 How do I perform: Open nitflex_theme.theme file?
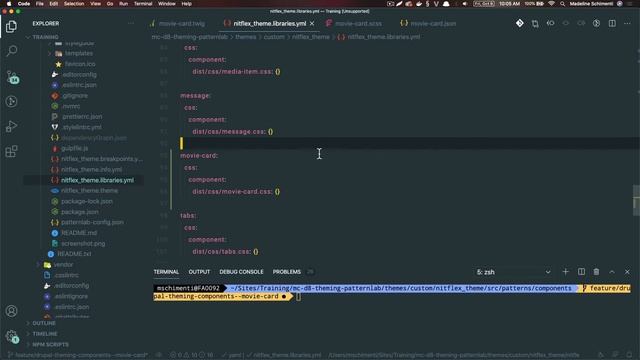tap(89, 191)
